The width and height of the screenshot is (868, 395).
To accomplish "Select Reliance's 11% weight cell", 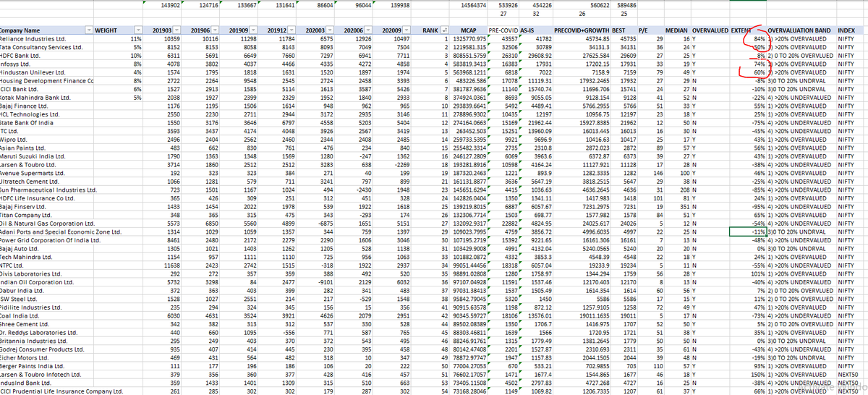I will pyautogui.click(x=118, y=38).
